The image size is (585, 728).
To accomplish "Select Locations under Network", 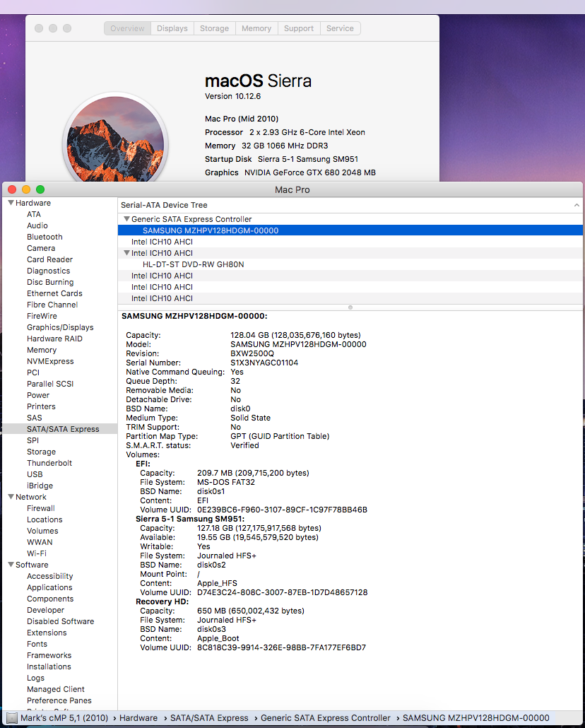I will (45, 519).
